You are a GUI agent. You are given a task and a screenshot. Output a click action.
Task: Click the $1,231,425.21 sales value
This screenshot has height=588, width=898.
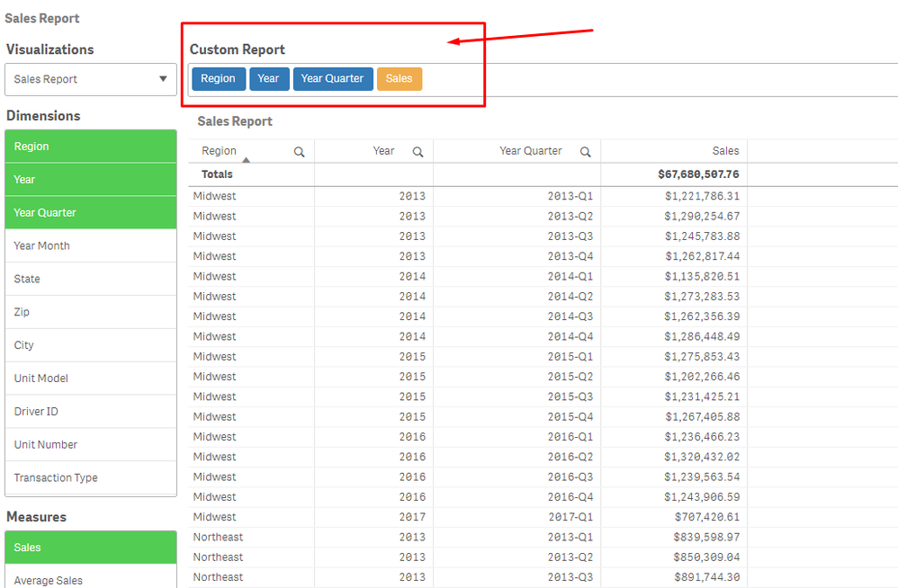(x=702, y=396)
